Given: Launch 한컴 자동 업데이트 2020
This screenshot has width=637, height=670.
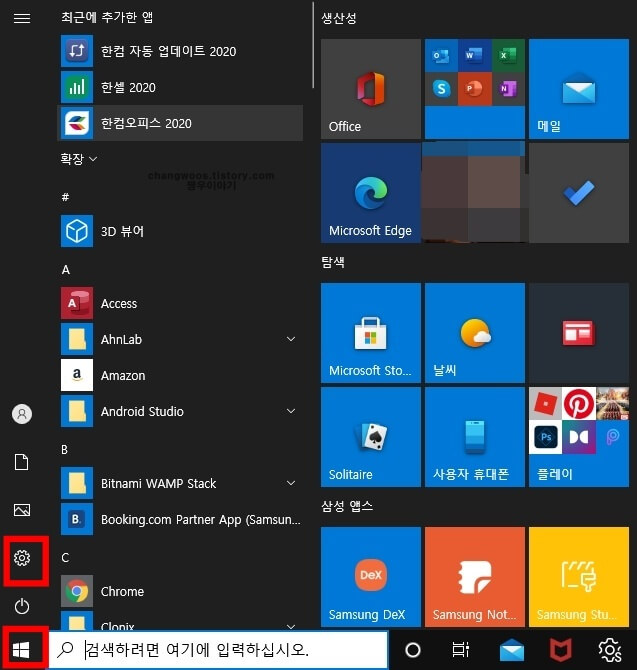Looking at the screenshot, I should pos(180,51).
